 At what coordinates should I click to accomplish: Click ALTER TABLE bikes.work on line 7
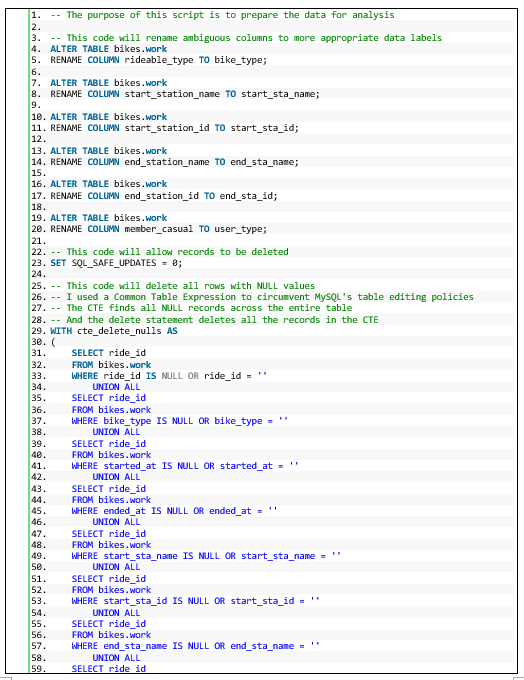pyautogui.click(x=108, y=82)
